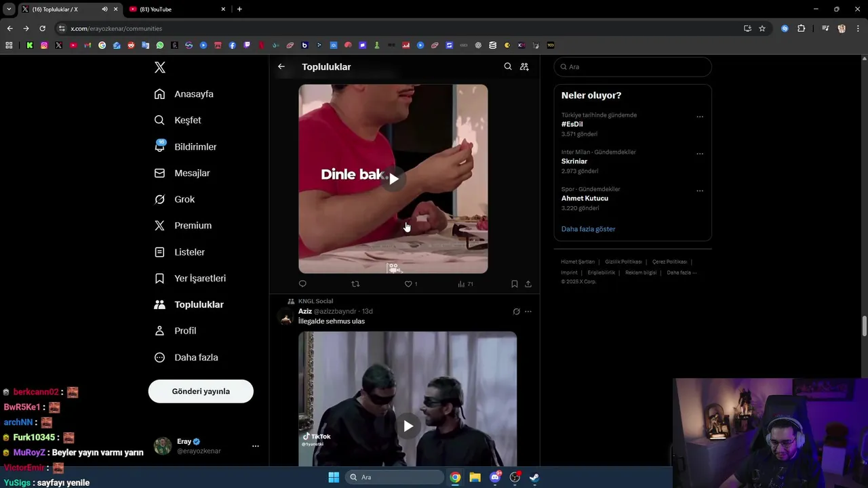
Task: Like the post with 1 like
Action: [411, 284]
